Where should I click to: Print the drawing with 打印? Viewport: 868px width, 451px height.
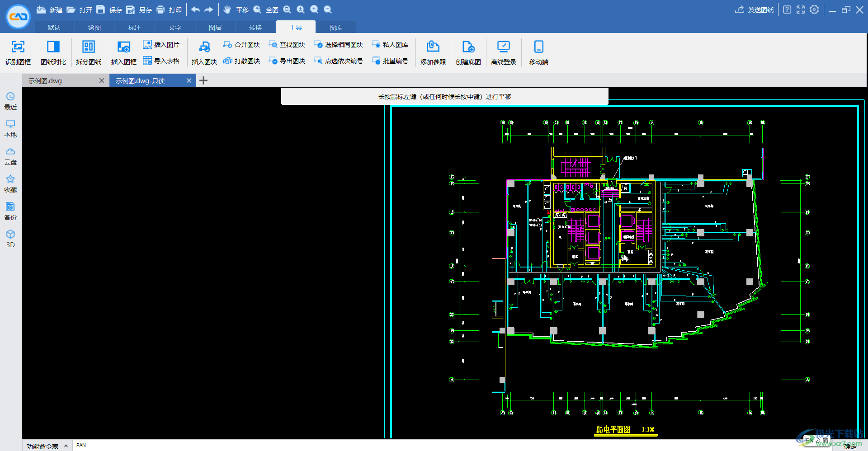169,9
